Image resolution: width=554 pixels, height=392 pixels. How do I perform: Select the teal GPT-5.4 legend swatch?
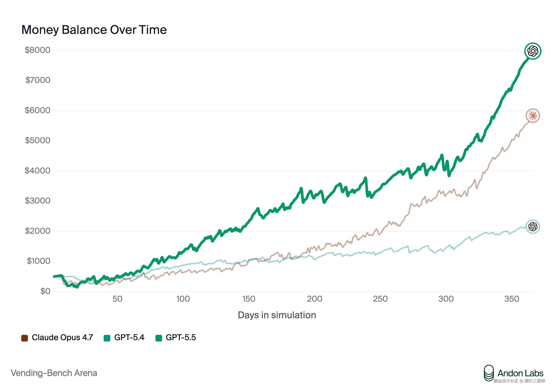tap(107, 338)
